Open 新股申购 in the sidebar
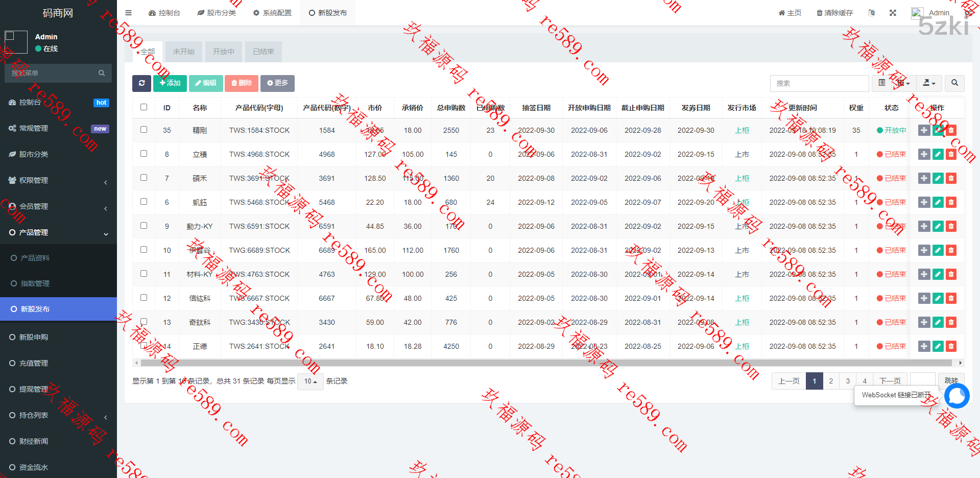 34,337
